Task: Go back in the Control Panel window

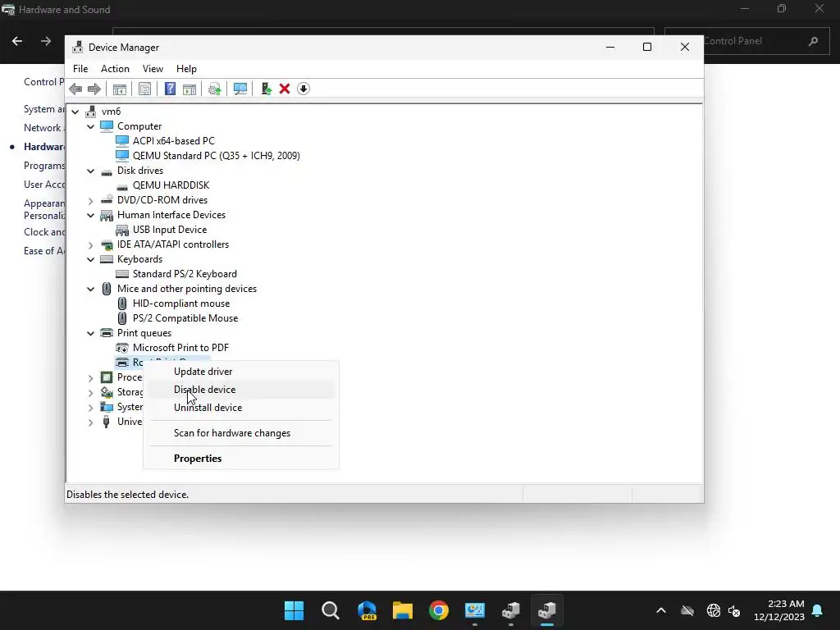Action: coord(17,41)
